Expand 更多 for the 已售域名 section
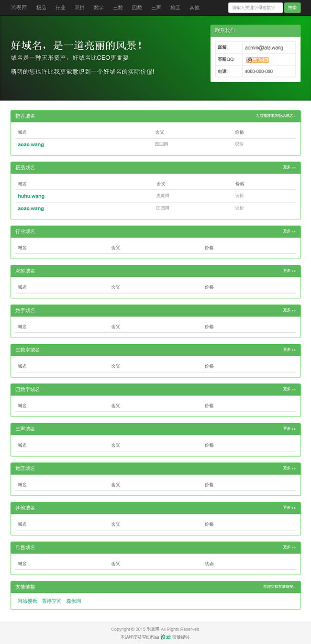The height and width of the screenshot is (644, 311). click(289, 547)
